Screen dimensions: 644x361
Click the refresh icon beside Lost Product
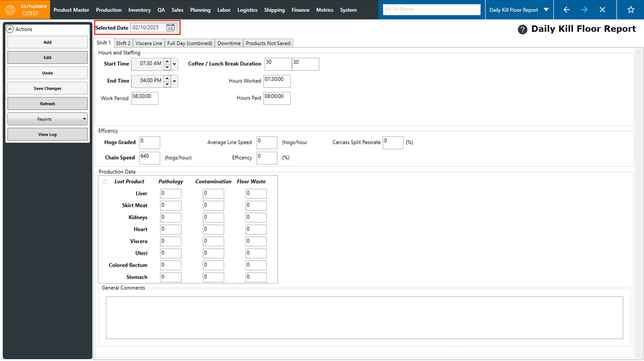[105, 182]
